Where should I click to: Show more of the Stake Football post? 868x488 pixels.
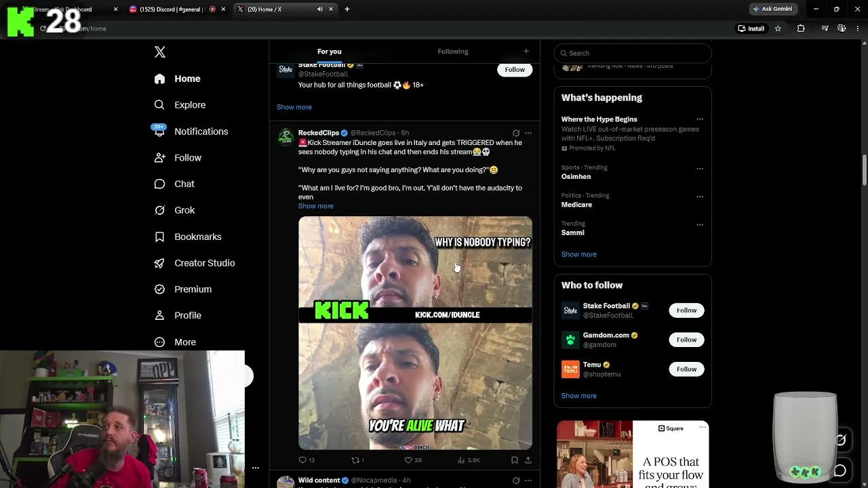coord(294,107)
